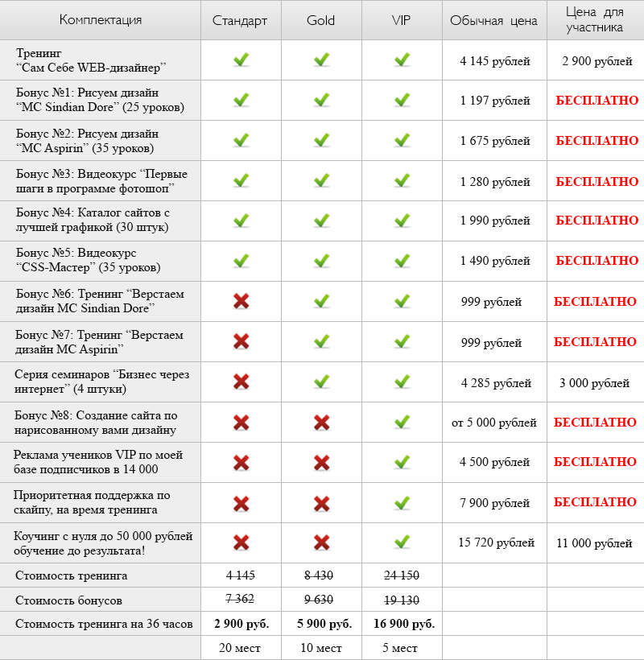This screenshot has height=660, width=644.
Task: Select the VIP column header
Action: click(x=402, y=20)
